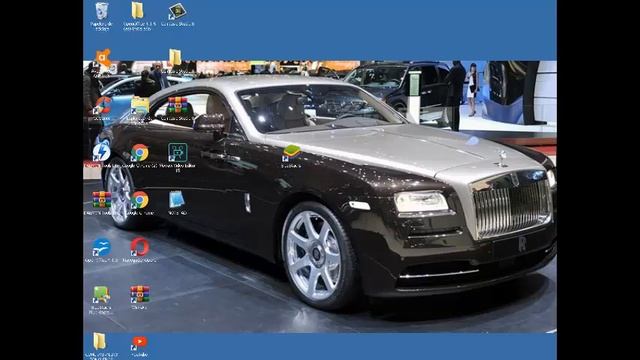Launch the CCleaner shortcut icon

102,106
